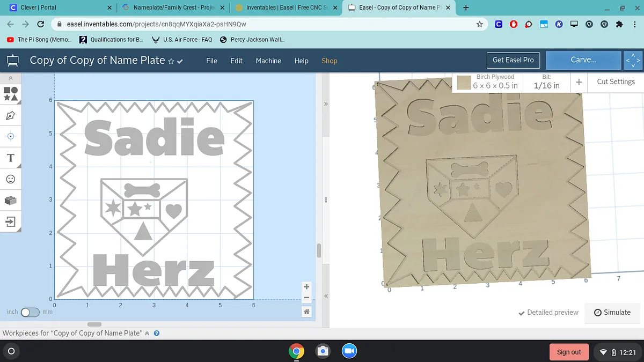The width and height of the screenshot is (644, 362).
Task: Switch to Nameplate/Family Crest tab
Action: (x=173, y=8)
